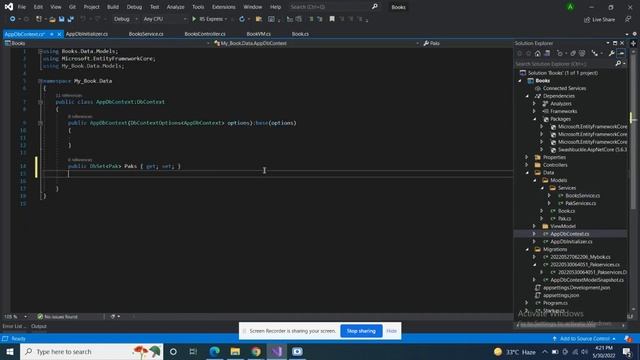Click the Screen Recorder taskbar icon
The image size is (640, 360).
tap(298, 351)
